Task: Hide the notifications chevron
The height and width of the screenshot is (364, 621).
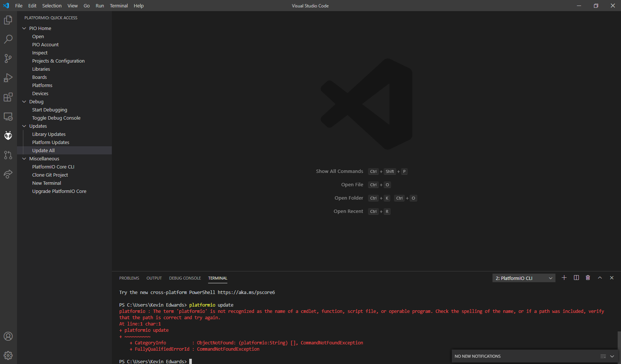Action: [x=612, y=356]
